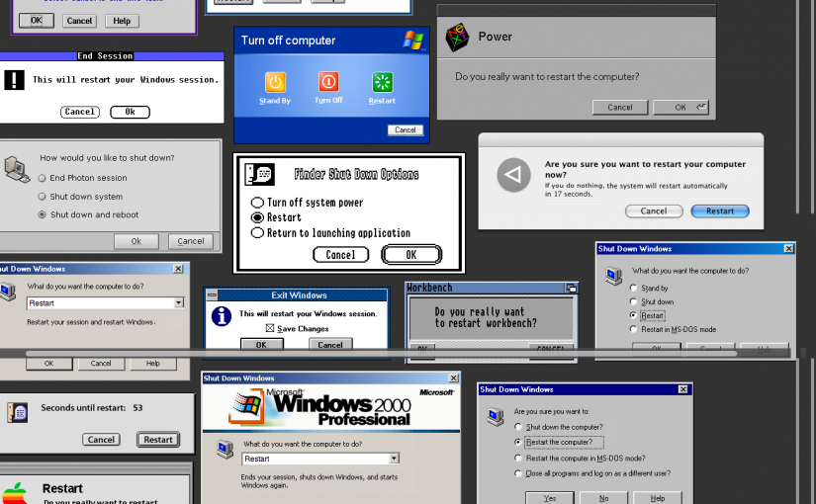Click the Help button at top left dialog

tap(122, 21)
